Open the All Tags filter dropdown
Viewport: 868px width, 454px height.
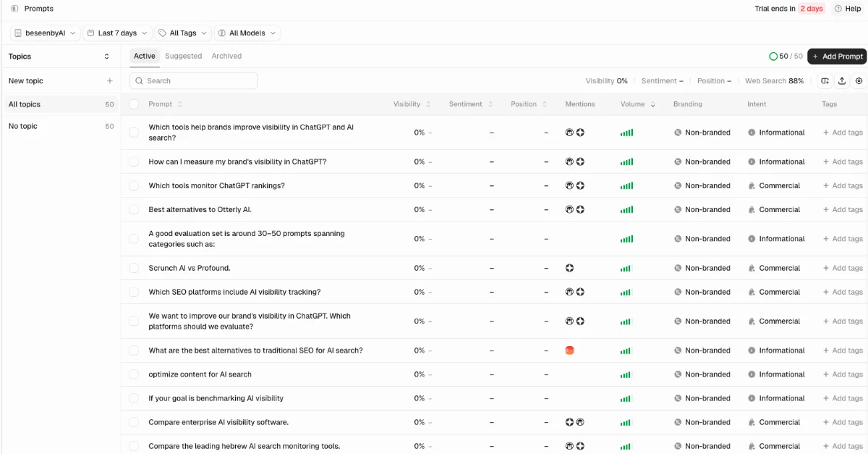pyautogui.click(x=183, y=33)
